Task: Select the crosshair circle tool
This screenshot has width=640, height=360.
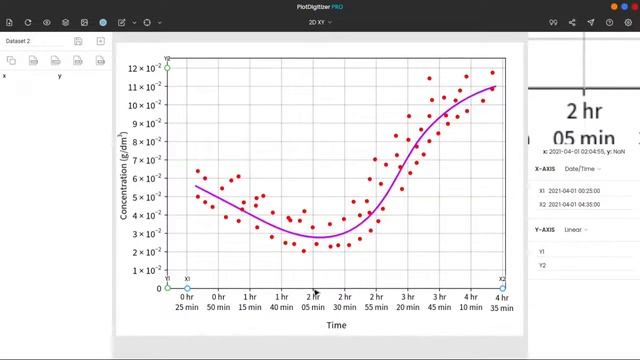Action: point(147,22)
